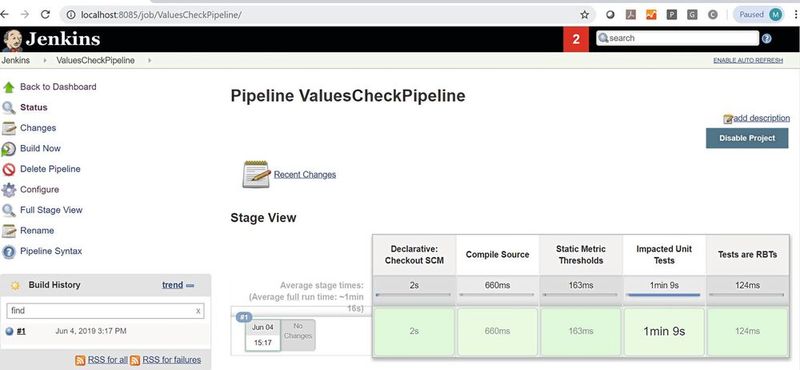
Task: Click the Declarative Checkout SCM average progress bar
Action: pyautogui.click(x=414, y=294)
